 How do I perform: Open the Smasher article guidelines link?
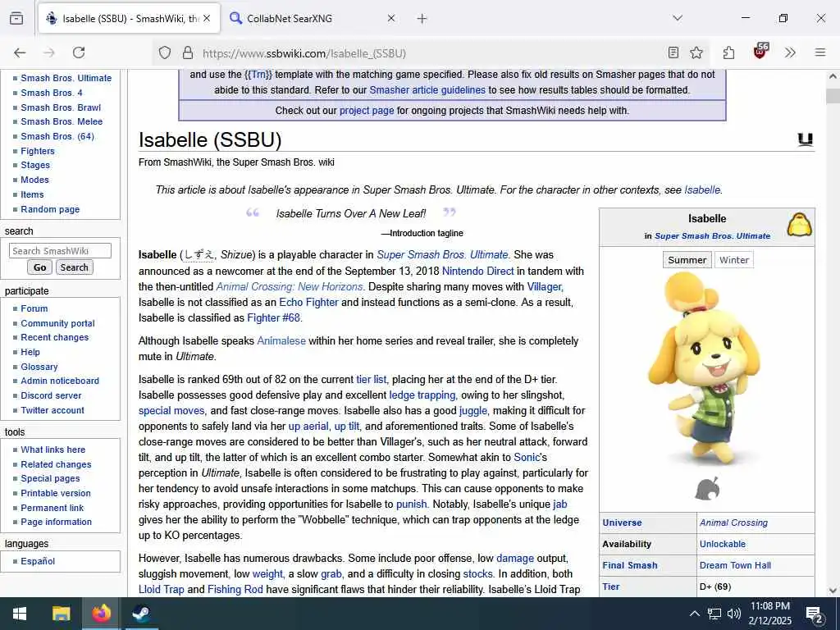click(427, 90)
